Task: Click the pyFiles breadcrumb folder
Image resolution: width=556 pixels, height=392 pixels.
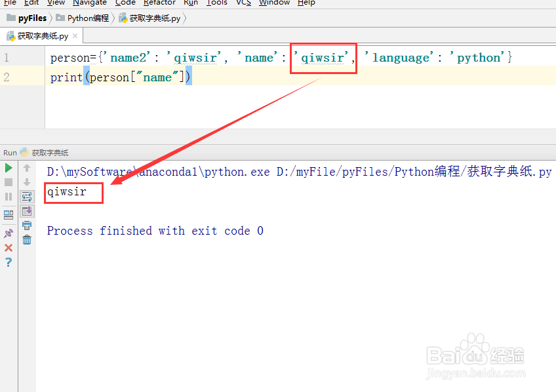Action: (x=27, y=18)
